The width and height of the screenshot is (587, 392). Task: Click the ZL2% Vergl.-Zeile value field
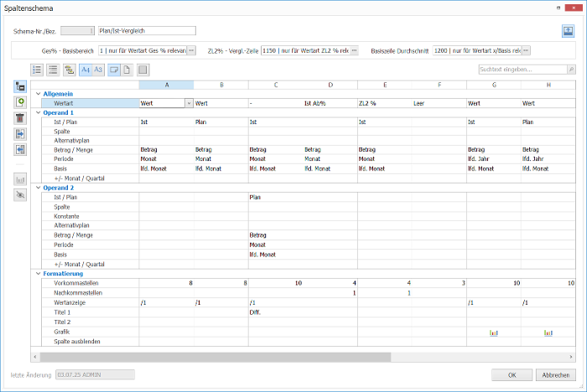pos(305,50)
